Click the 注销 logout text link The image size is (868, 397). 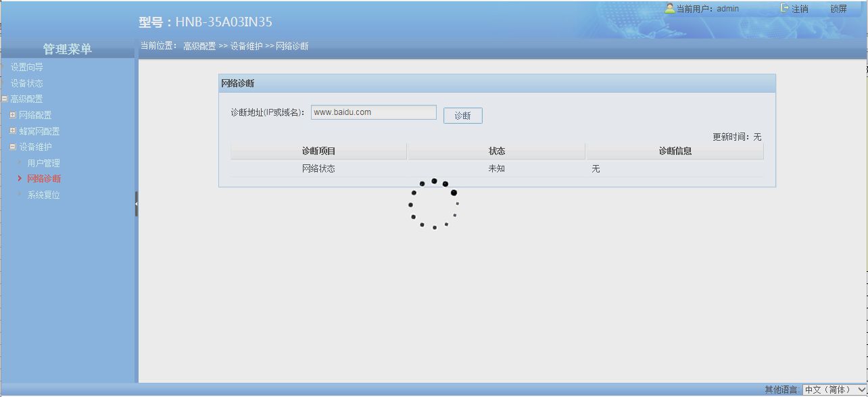800,9
